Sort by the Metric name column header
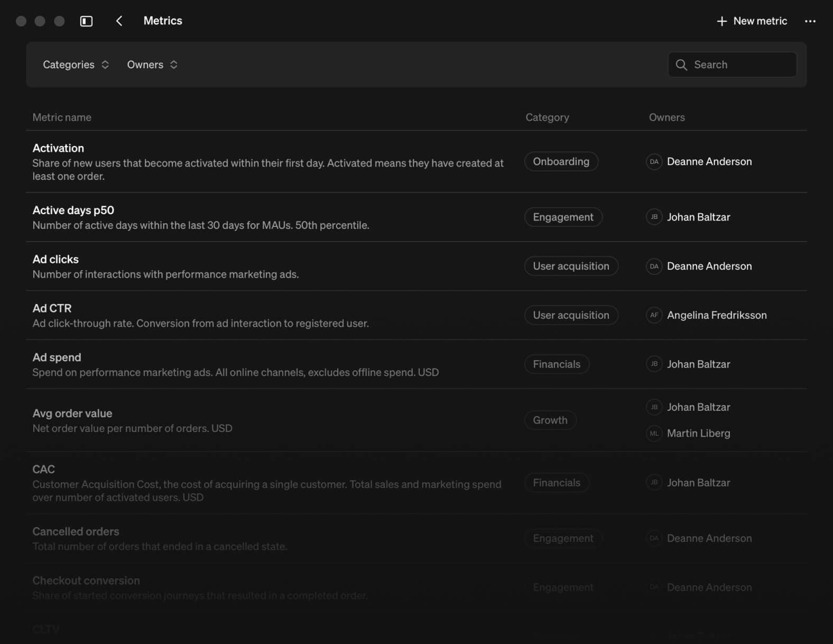This screenshot has height=644, width=833. [62, 117]
